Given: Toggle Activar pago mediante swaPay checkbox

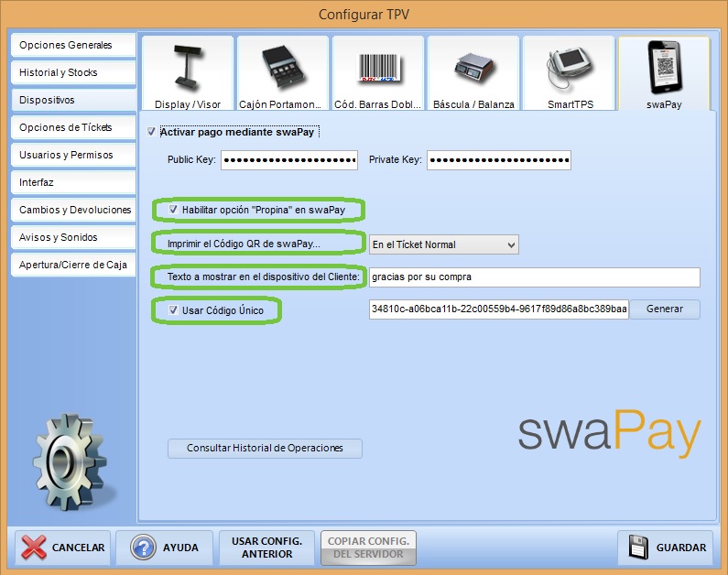Looking at the screenshot, I should pyautogui.click(x=151, y=132).
